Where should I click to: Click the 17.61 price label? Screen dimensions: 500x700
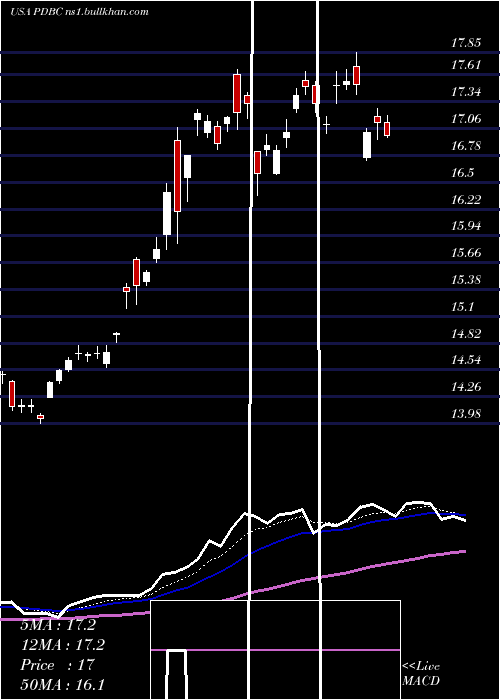coord(466,65)
